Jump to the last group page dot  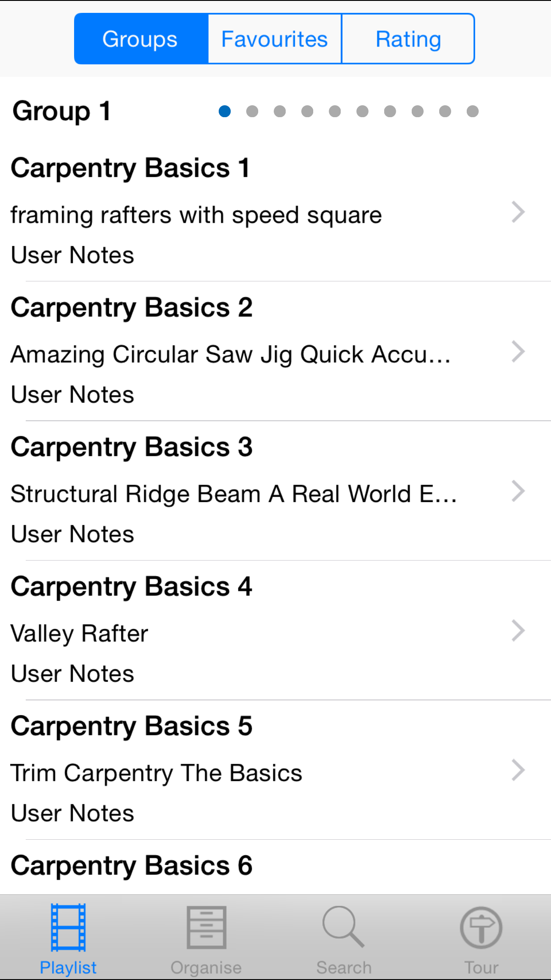(x=472, y=111)
